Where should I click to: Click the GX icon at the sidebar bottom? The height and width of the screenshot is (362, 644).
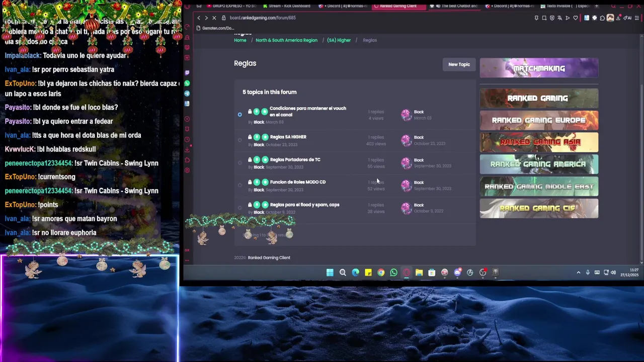click(187, 250)
